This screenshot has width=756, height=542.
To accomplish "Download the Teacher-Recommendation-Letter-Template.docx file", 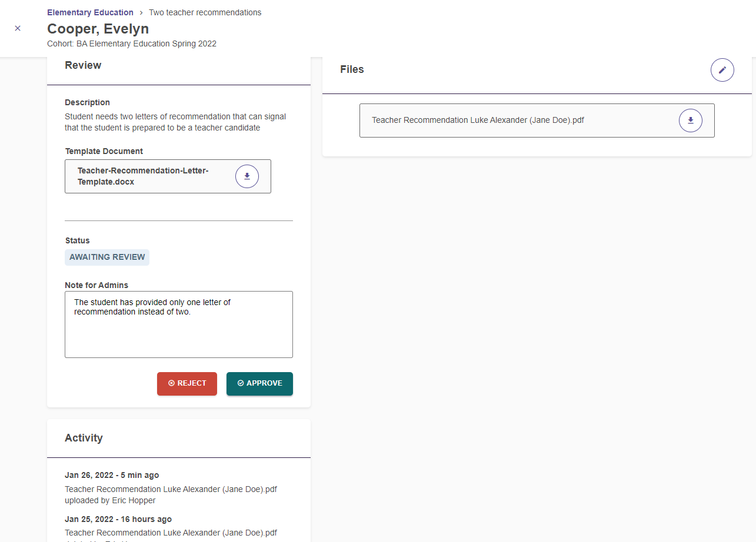I will [247, 176].
